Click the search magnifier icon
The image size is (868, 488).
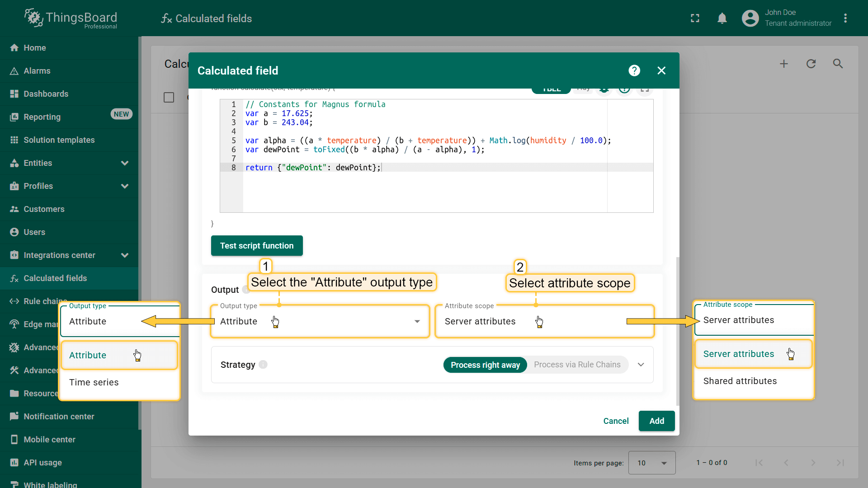pos(838,64)
